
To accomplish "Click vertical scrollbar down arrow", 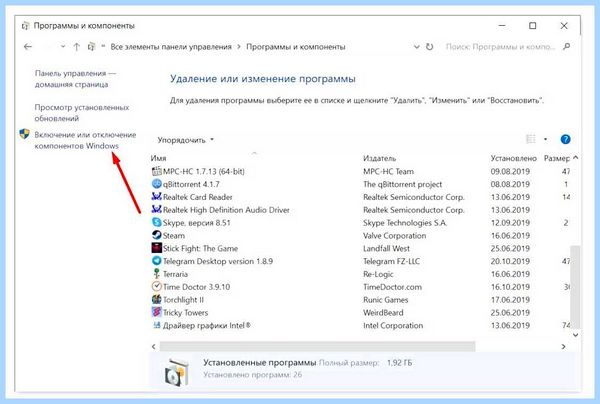I will tap(575, 335).
